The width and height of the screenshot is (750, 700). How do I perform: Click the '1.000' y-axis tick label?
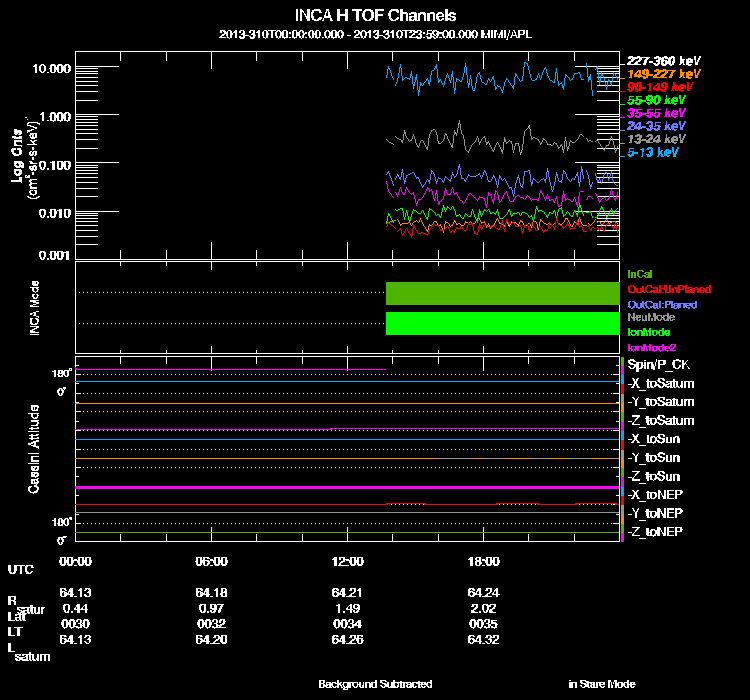[x=55, y=117]
